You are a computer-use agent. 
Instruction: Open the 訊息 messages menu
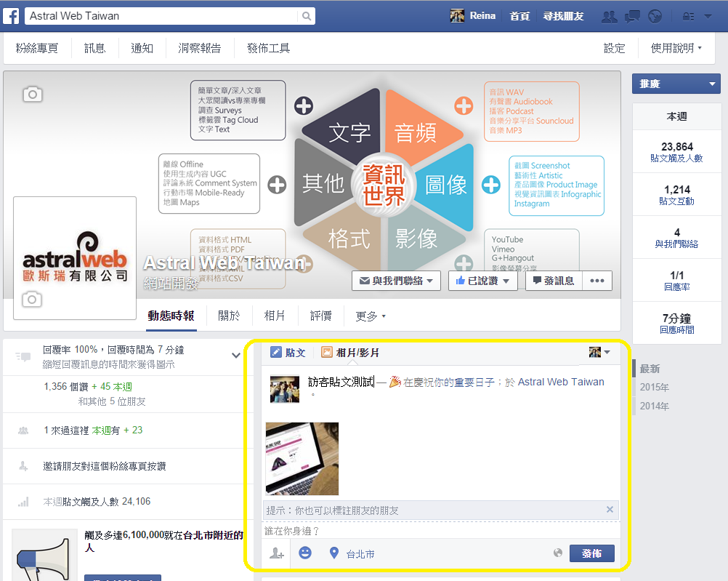(94, 48)
